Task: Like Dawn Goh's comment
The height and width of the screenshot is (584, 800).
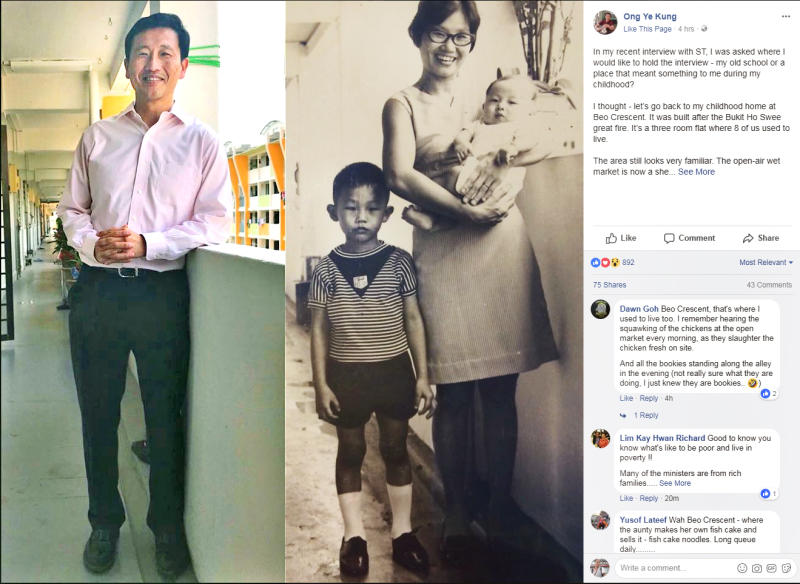Action: click(626, 398)
